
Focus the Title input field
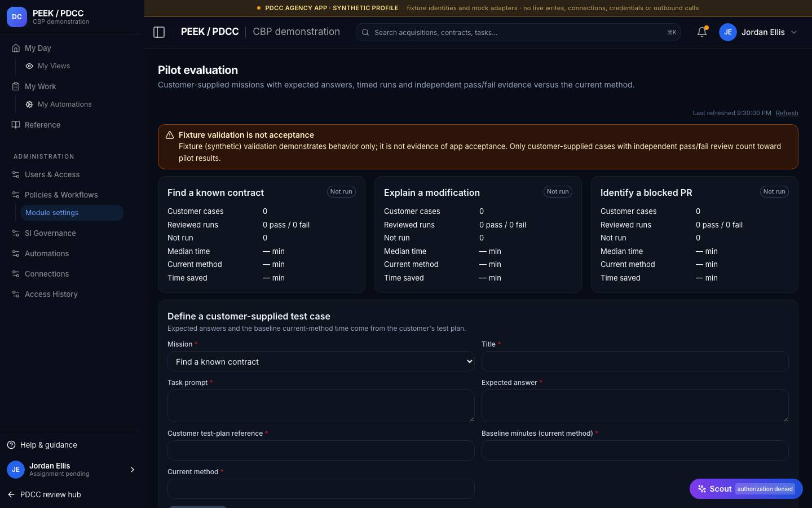coord(635,361)
